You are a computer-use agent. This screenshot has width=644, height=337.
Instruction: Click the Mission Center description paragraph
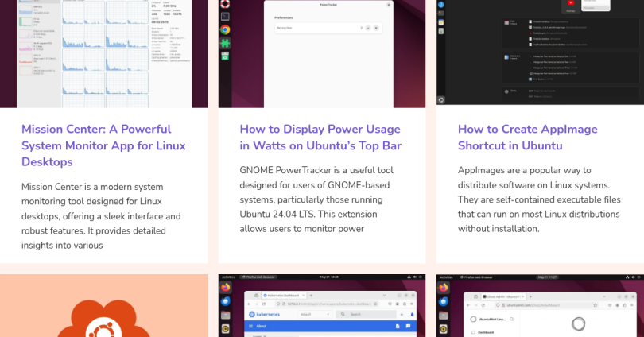click(103, 216)
